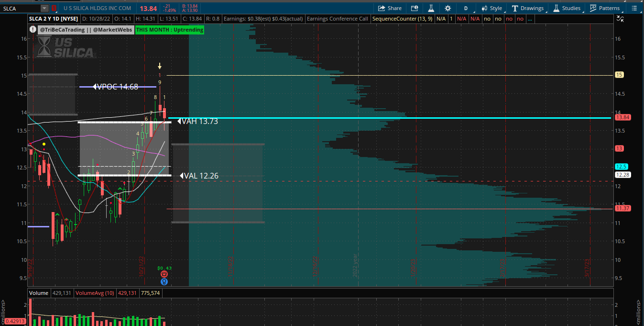Viewport: 644px width, 326px height.
Task: Click the SLCA 2 Y 1D [NYSE] label
Action: pos(53,19)
